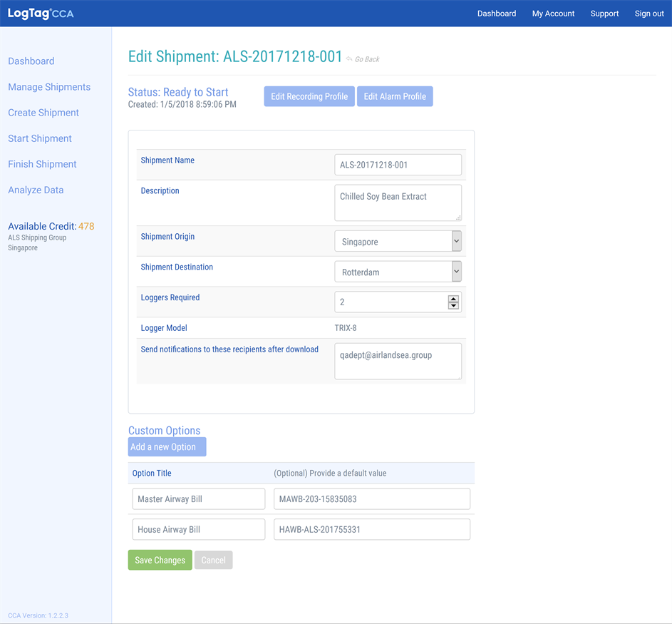The width and height of the screenshot is (672, 624).
Task: Expand the Shipment Destination dropdown
Action: pos(398,272)
